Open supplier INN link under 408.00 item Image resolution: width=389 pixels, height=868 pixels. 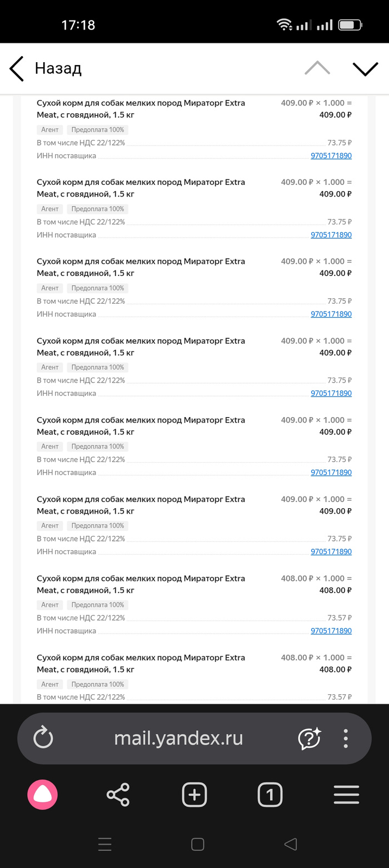point(331,631)
